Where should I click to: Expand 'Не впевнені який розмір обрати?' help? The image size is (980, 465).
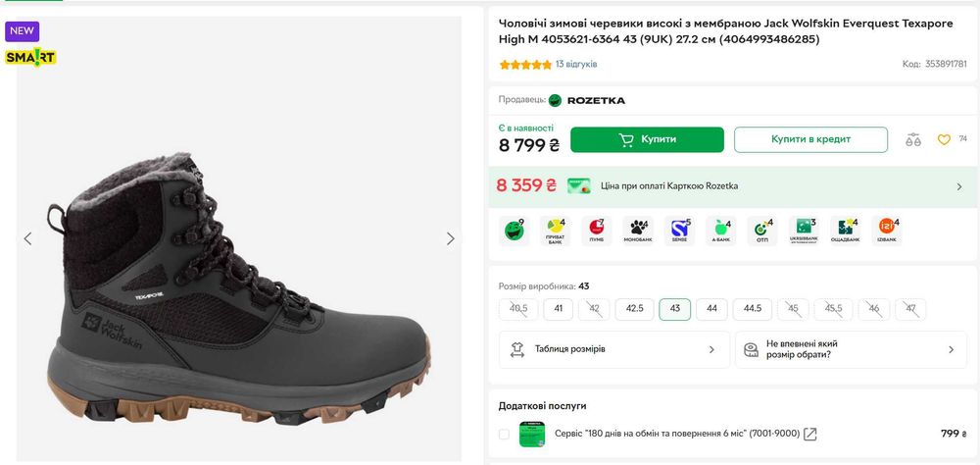point(850,349)
